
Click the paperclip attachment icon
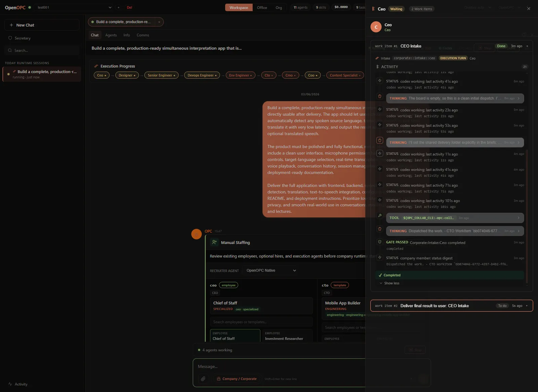click(203, 379)
